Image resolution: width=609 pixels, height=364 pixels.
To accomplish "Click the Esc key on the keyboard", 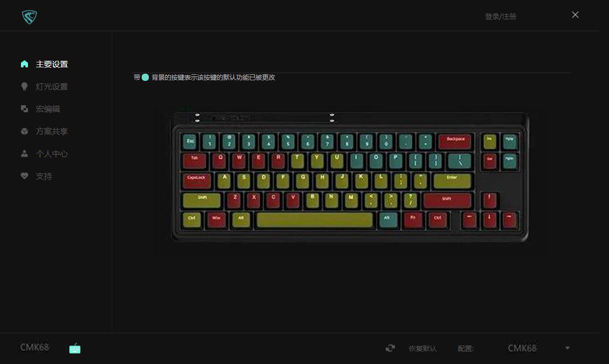I will (x=190, y=142).
